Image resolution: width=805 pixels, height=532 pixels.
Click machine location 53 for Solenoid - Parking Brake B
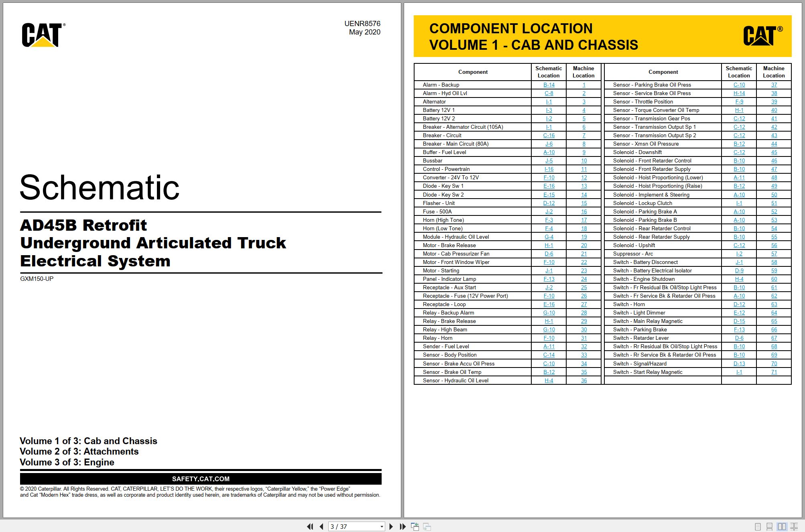click(x=774, y=220)
